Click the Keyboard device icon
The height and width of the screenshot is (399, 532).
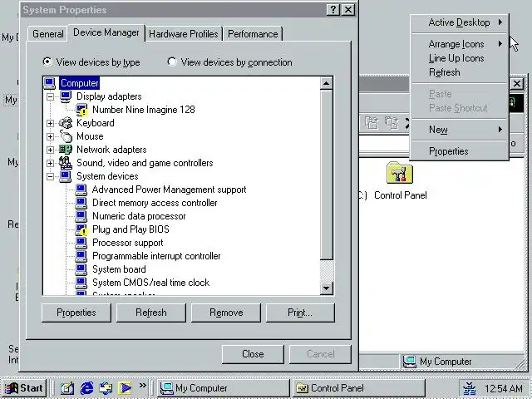point(66,123)
